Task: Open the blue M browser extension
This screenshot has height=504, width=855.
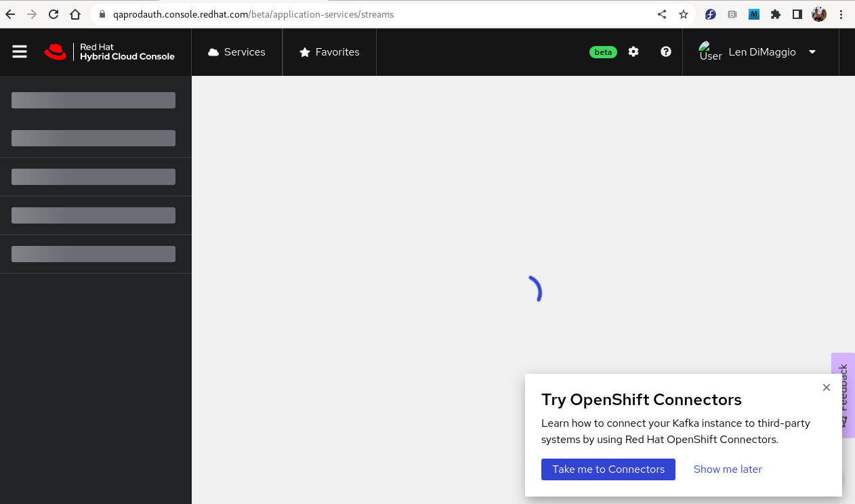Action: tap(754, 14)
